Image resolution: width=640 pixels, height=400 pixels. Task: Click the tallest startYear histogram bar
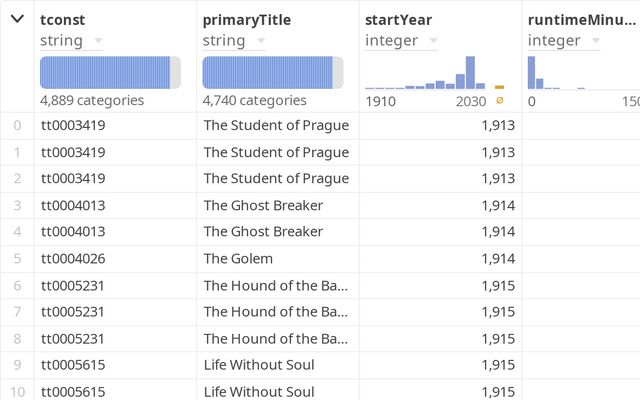(470, 73)
